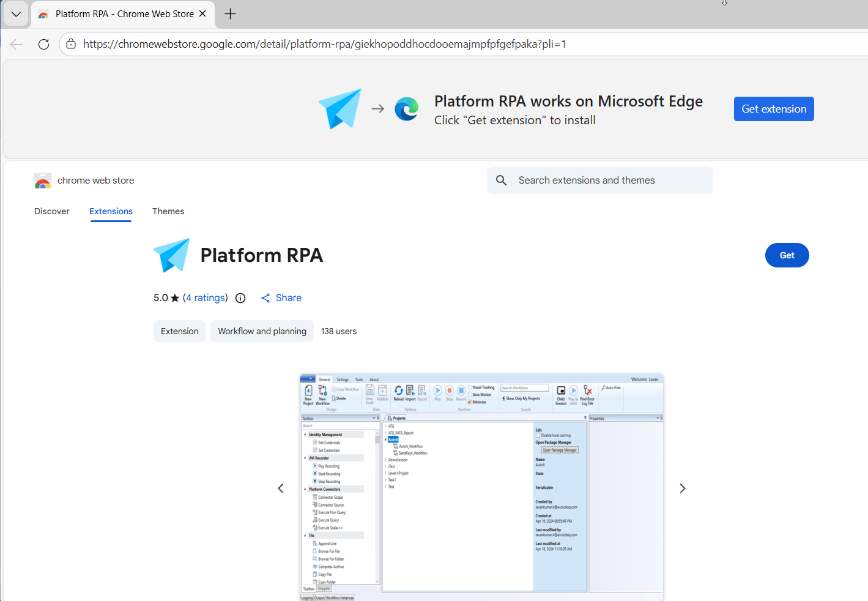Click the search magnifier icon
Screen dimensions: 868x601
pos(502,181)
